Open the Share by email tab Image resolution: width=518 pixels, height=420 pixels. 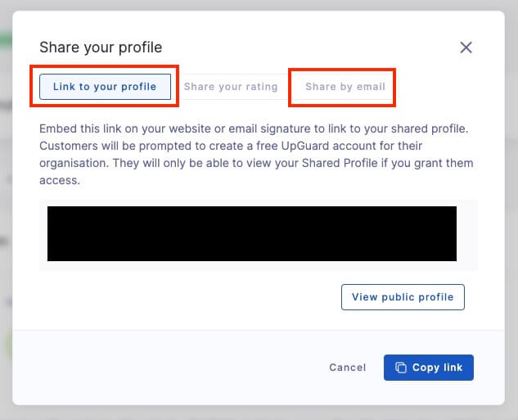tap(345, 87)
